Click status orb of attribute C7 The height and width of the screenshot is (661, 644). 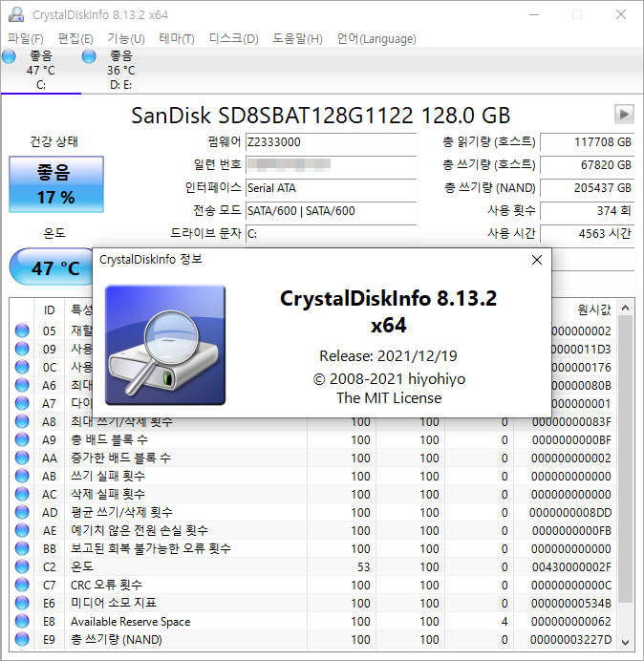(22, 585)
